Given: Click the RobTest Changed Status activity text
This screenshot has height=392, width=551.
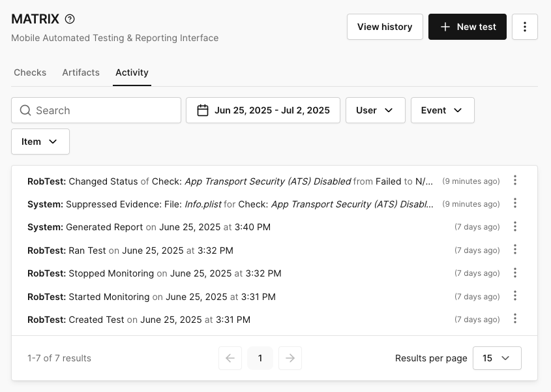Looking at the screenshot, I should (x=230, y=181).
